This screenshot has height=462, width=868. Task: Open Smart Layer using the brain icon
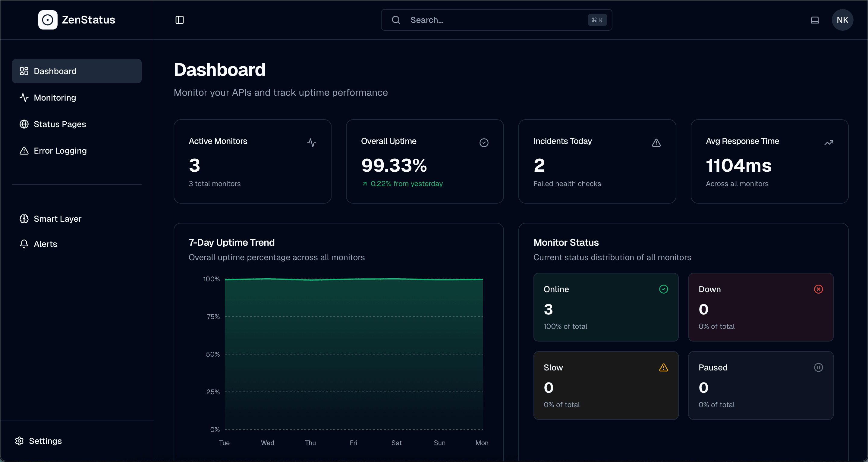click(24, 219)
